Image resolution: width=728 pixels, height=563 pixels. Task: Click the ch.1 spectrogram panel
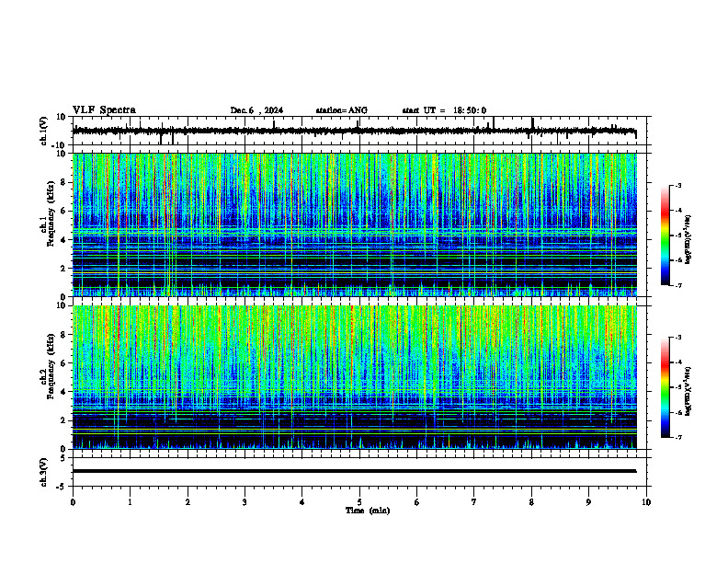tap(355, 224)
